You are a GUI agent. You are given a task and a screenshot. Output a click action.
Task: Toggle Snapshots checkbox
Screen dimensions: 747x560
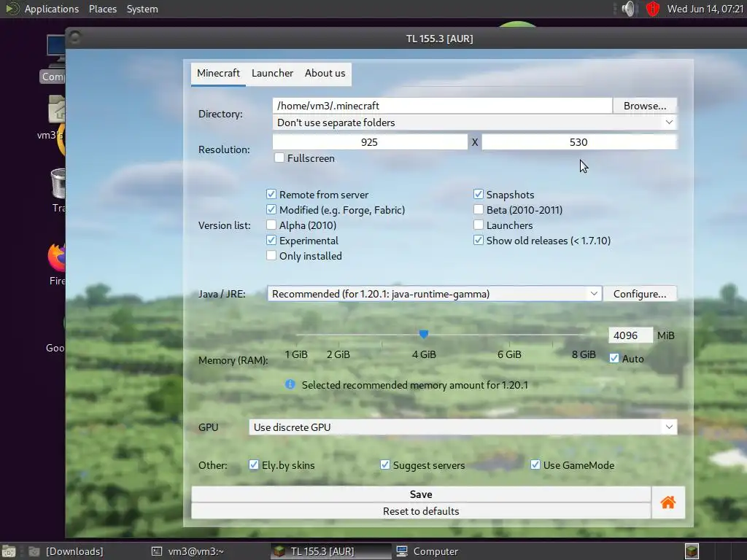click(479, 194)
